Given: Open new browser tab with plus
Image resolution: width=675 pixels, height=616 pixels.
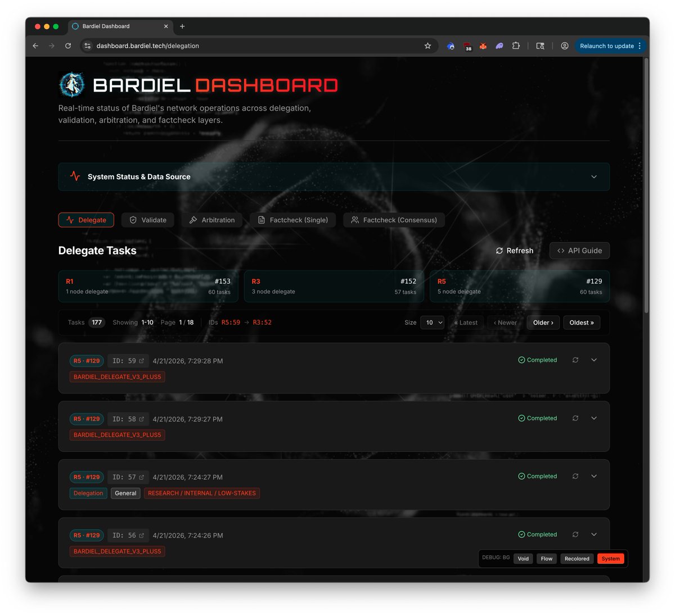Looking at the screenshot, I should pos(182,26).
